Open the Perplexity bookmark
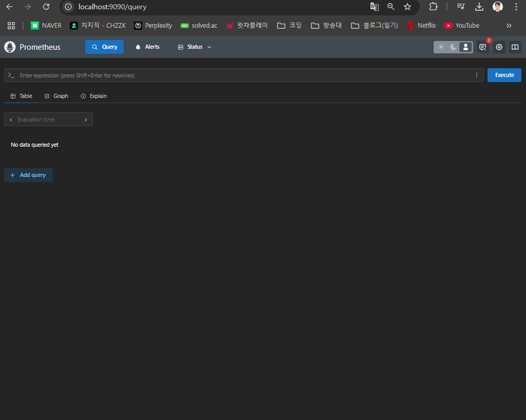The height and width of the screenshot is (420, 526). tap(153, 26)
